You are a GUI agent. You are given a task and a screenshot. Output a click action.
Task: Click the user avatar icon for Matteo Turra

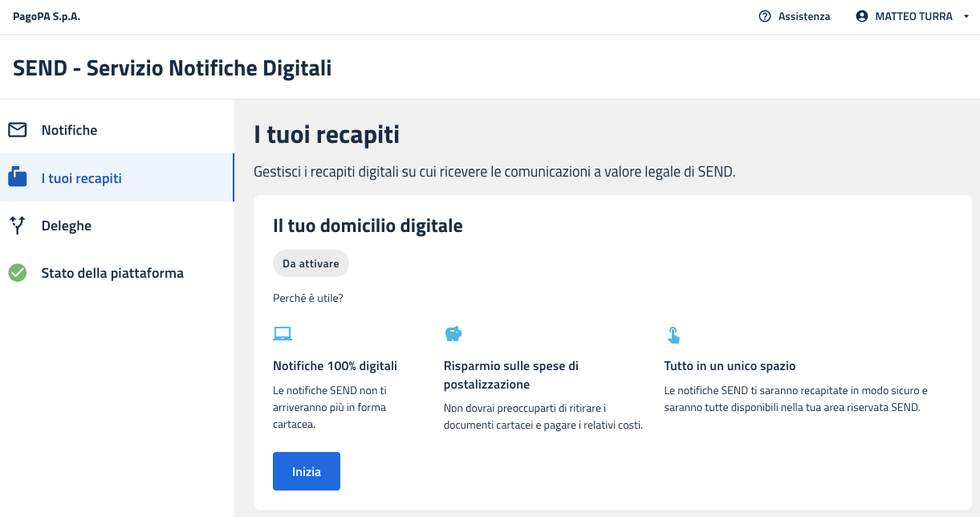[862, 16]
